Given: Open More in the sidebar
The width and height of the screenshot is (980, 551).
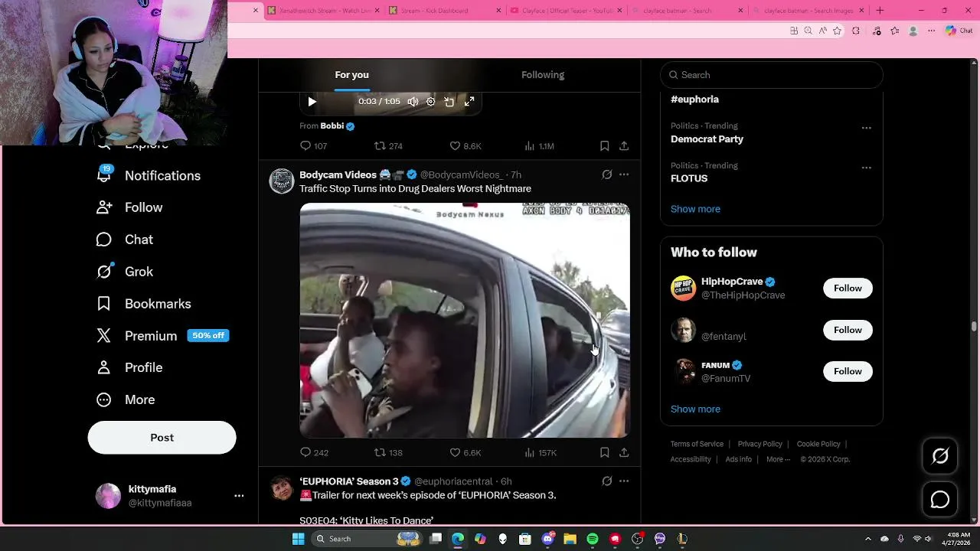Looking at the screenshot, I should 126,399.
